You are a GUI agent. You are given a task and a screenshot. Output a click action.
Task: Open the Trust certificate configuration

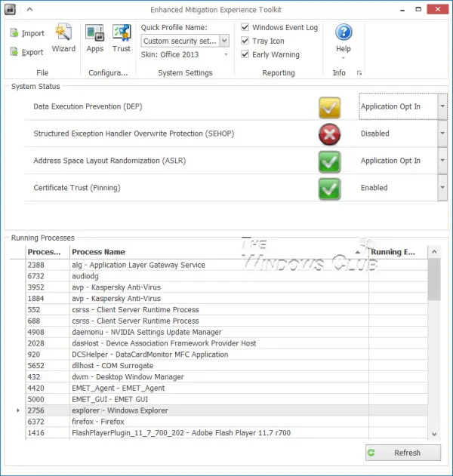click(122, 38)
